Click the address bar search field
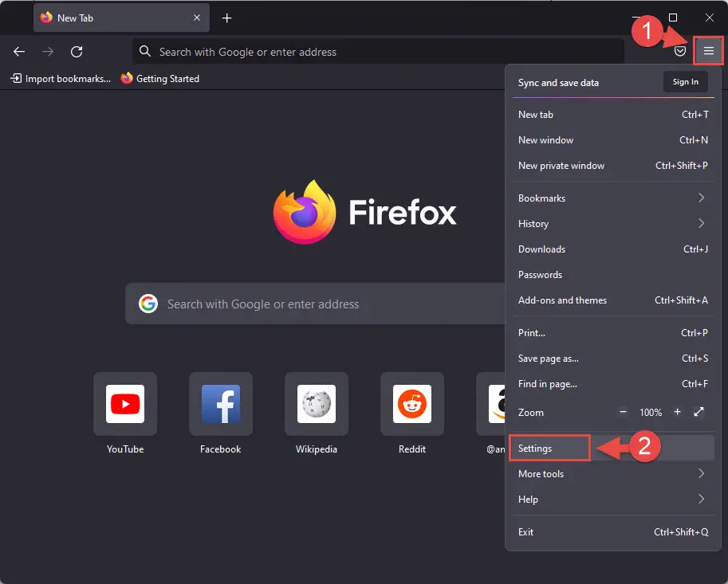 coord(378,52)
